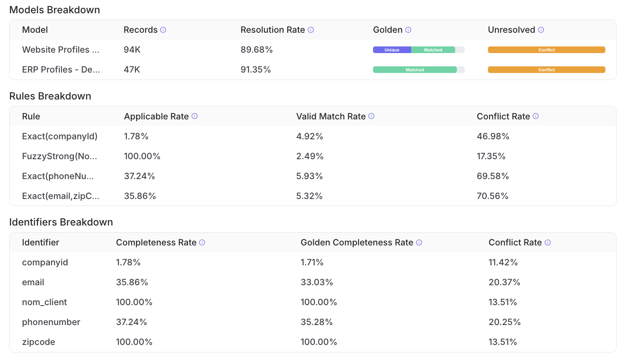Click the Exact(email,zipC... rule
Screen dimensions: 634x364
coord(61,196)
